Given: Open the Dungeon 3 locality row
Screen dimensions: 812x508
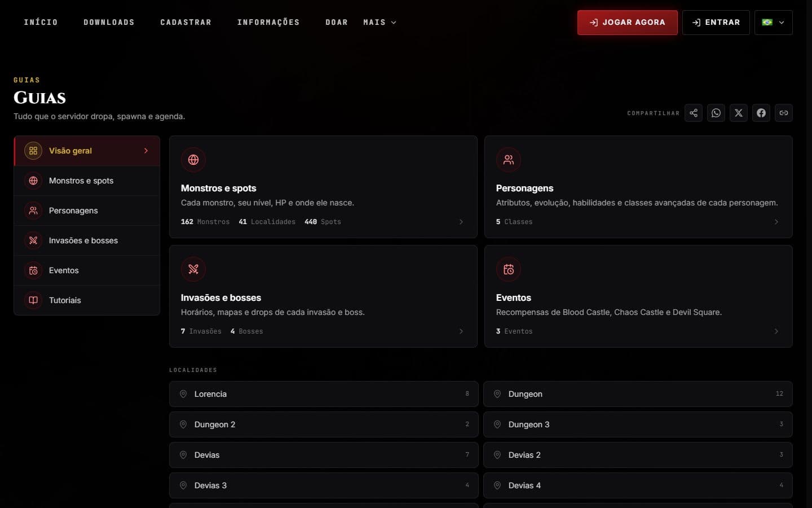Looking at the screenshot, I should click(638, 424).
